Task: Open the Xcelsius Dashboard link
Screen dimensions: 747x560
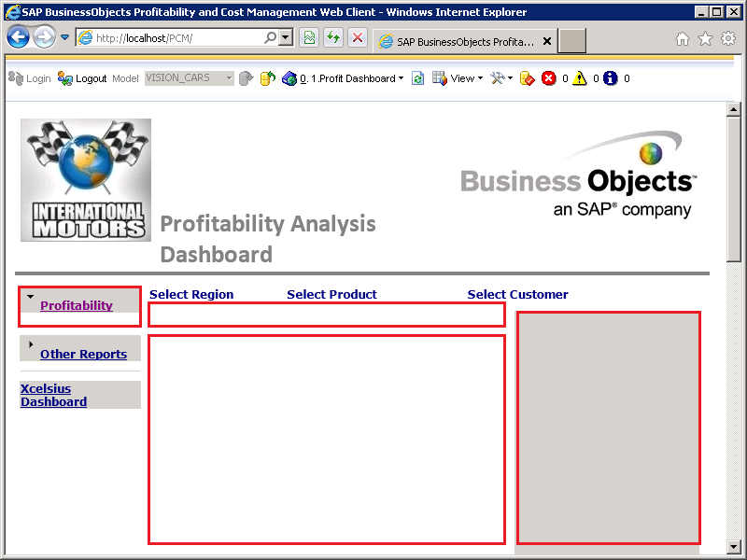Action: (53, 395)
